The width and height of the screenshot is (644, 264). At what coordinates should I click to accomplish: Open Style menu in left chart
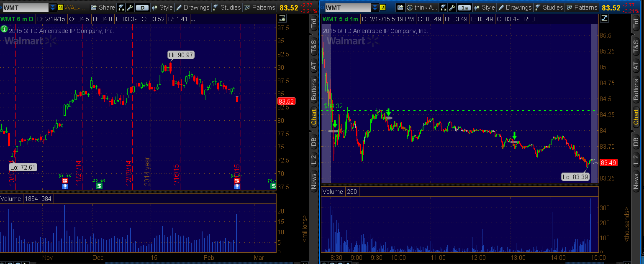tap(162, 8)
